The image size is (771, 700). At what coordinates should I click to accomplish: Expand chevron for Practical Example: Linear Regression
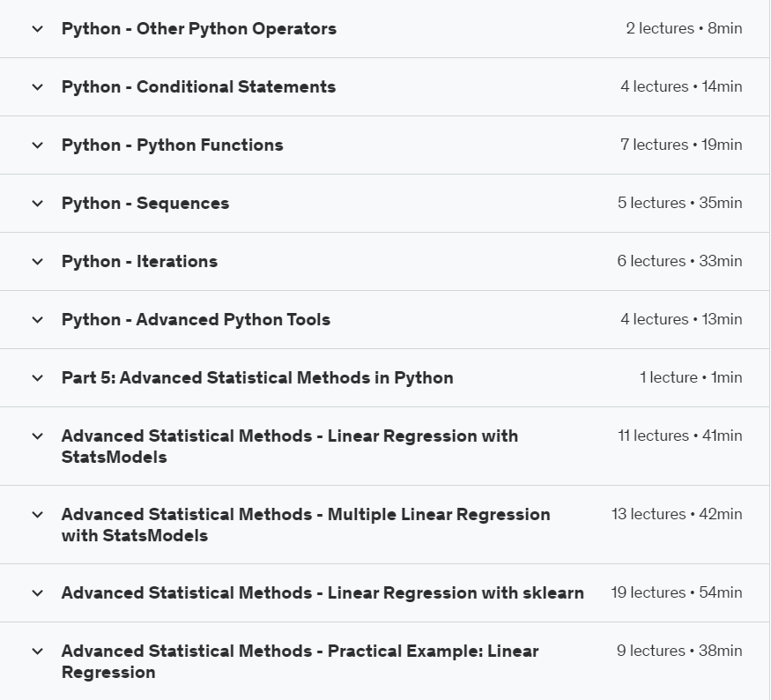coord(37,652)
